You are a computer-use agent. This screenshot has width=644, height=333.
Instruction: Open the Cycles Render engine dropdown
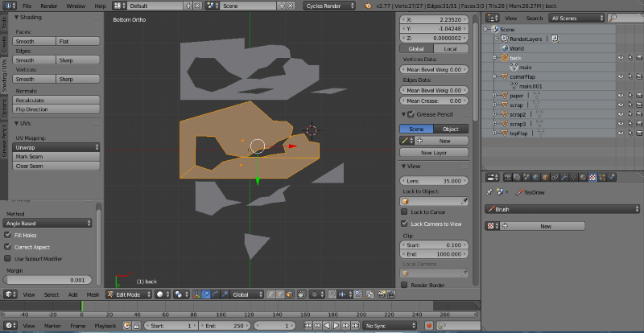coord(329,6)
